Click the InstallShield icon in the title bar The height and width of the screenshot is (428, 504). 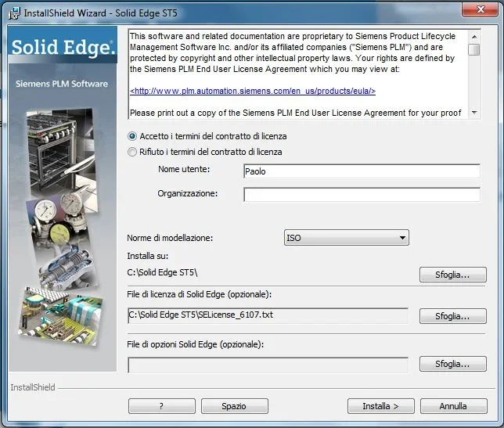pyautogui.click(x=14, y=13)
